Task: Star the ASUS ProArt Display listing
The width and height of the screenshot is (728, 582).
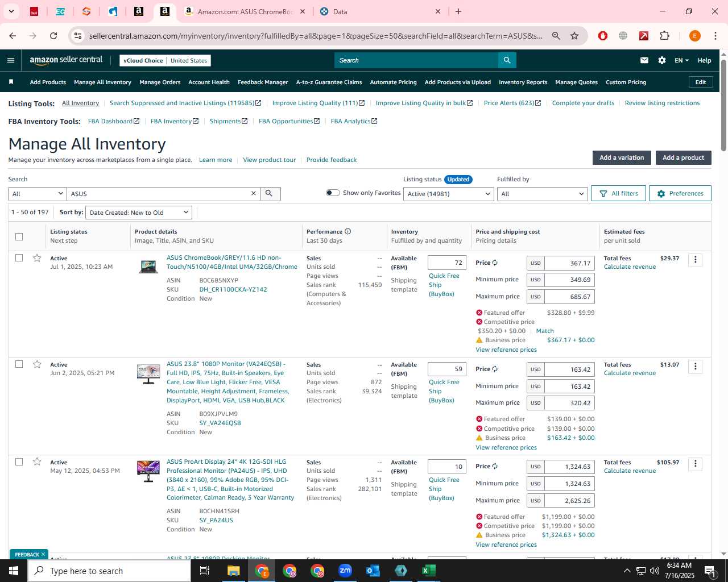Action: (37, 462)
